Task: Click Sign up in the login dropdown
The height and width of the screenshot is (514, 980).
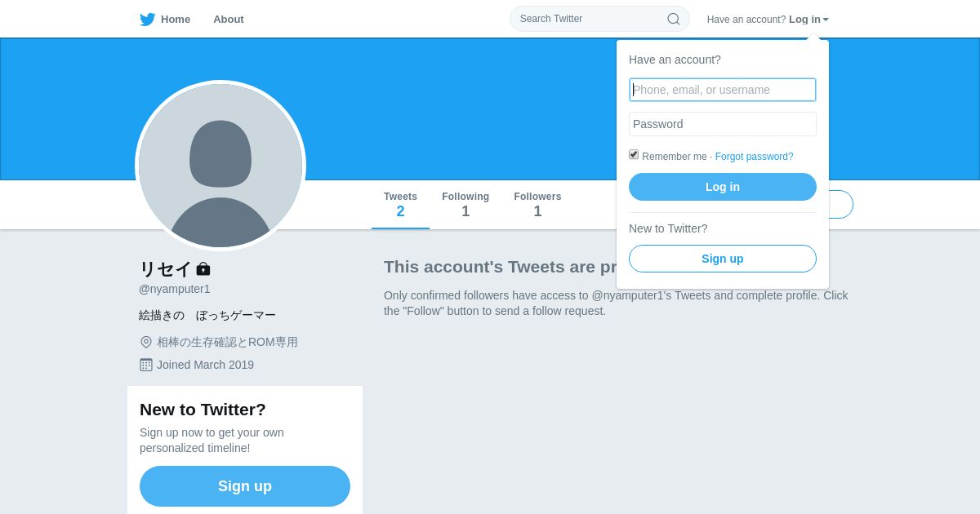Action: (x=723, y=259)
